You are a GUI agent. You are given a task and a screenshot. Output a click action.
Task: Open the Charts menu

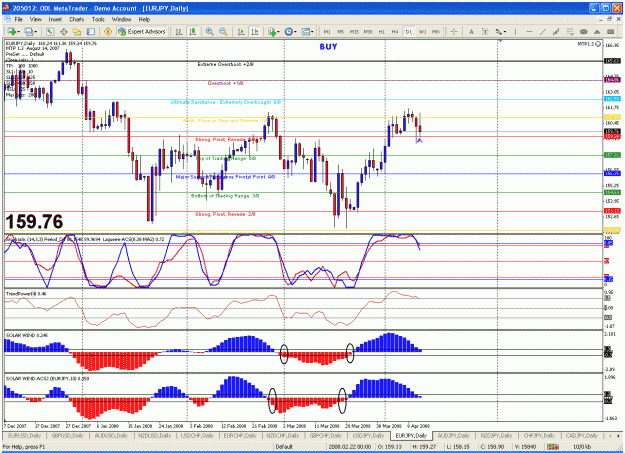click(77, 19)
